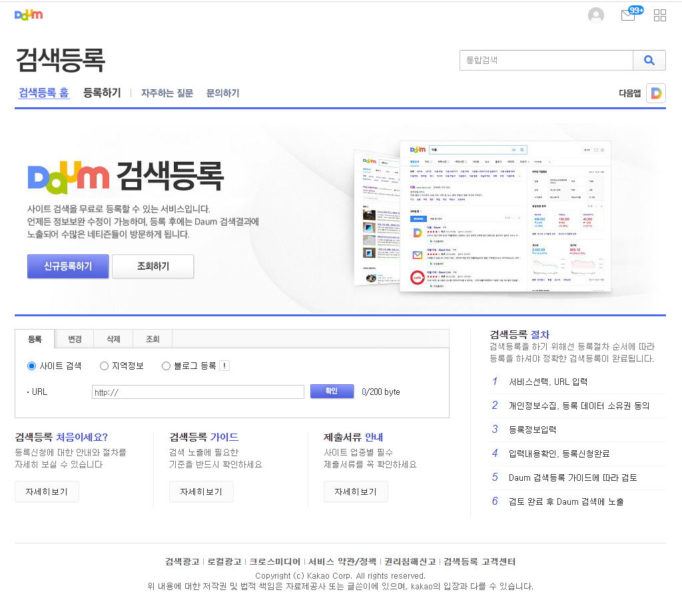The width and height of the screenshot is (682, 616).
Task: Click the 조회하기 button
Action: coord(153,266)
